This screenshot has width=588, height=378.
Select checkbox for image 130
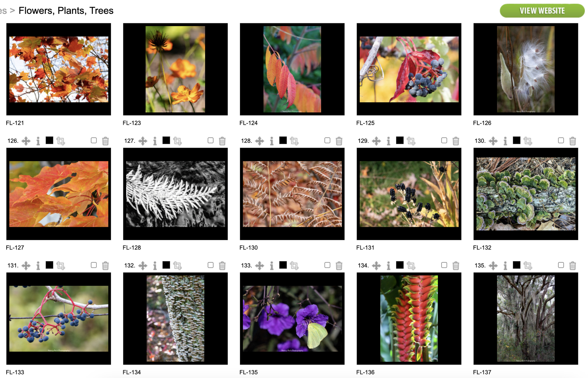coord(561,140)
